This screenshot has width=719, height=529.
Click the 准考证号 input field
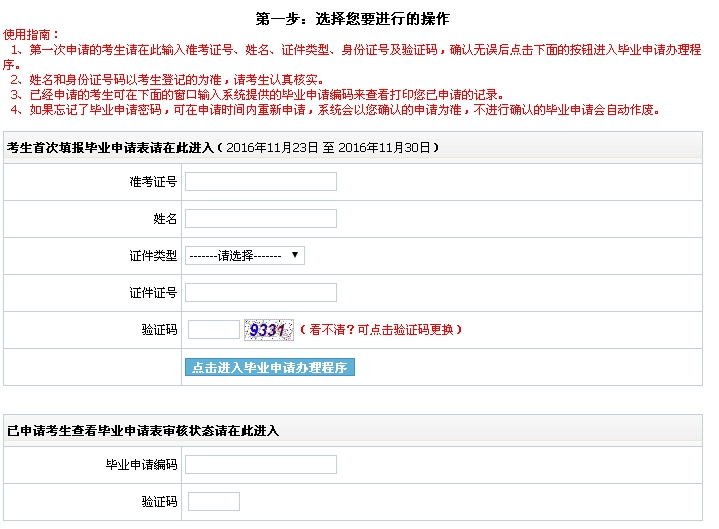click(x=261, y=181)
